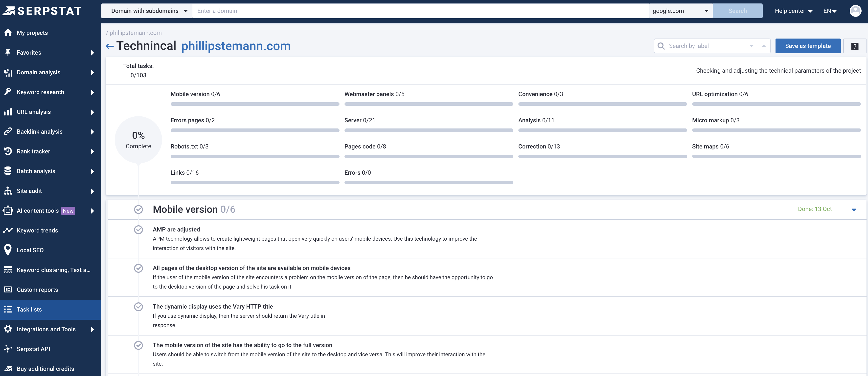Click the Site audit hierarchy icon
The image size is (868, 376).
pos(8,191)
